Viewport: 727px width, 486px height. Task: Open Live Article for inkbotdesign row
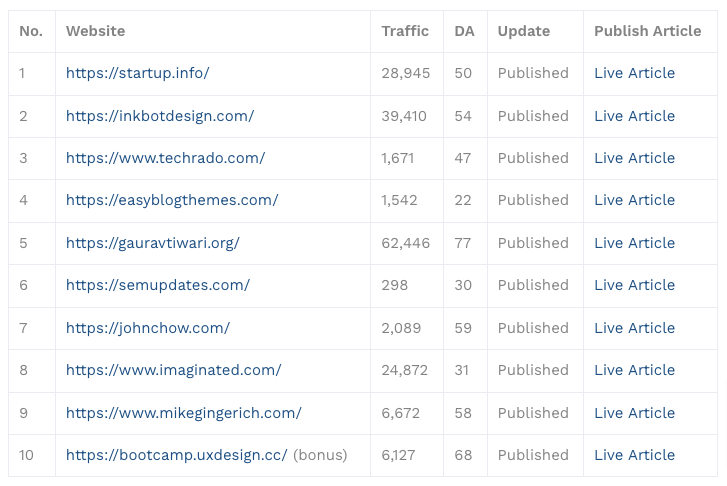[635, 116]
